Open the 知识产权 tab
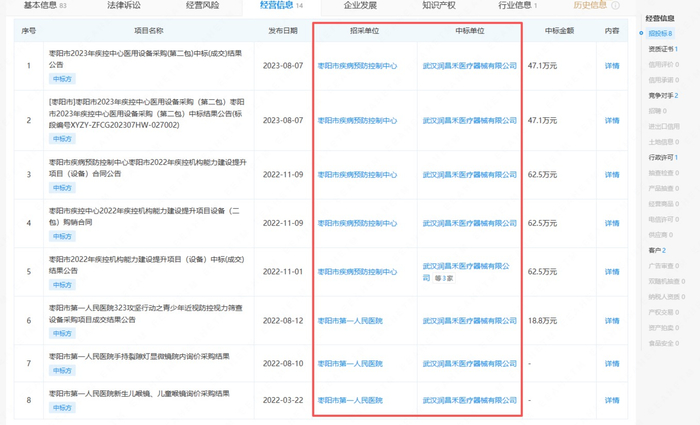Image resolution: width=700 pixels, height=425 pixels. click(439, 5)
